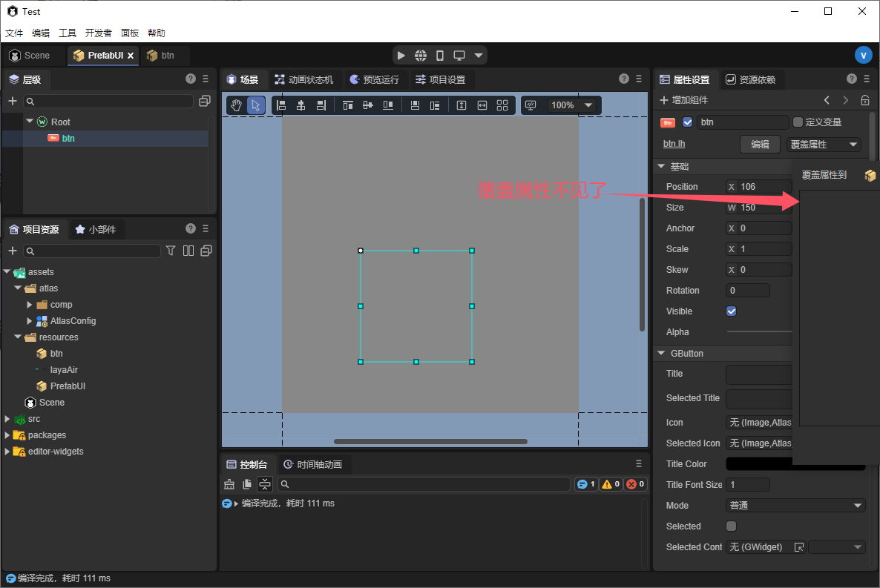Viewport: 880px width, 588px height.
Task: Click the warning count filter in console
Action: click(611, 484)
